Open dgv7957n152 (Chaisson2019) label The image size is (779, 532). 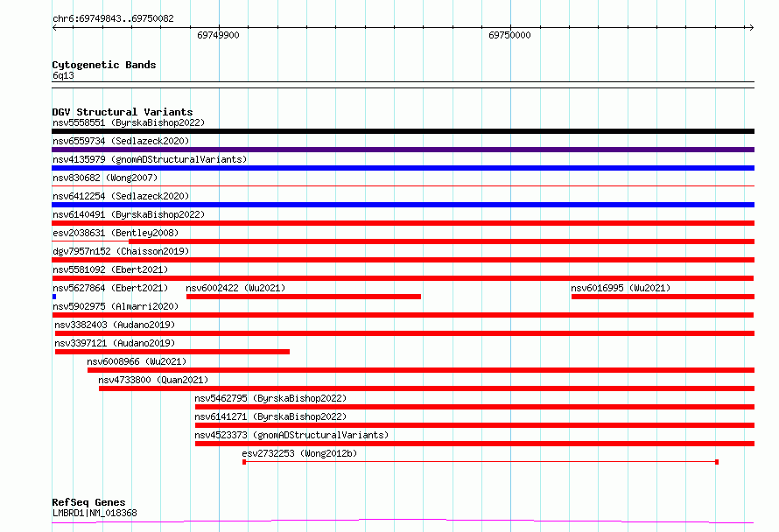coord(121,251)
